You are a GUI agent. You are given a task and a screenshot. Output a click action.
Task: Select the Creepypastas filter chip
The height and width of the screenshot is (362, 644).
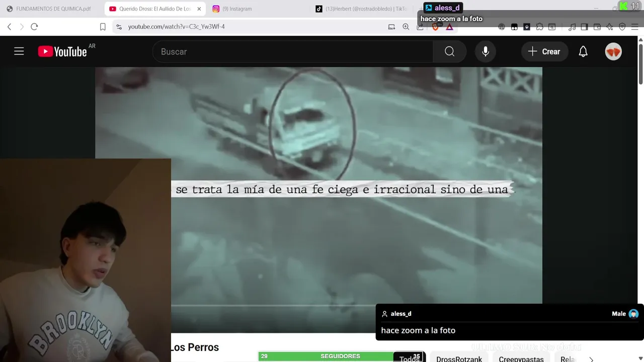coord(521,359)
